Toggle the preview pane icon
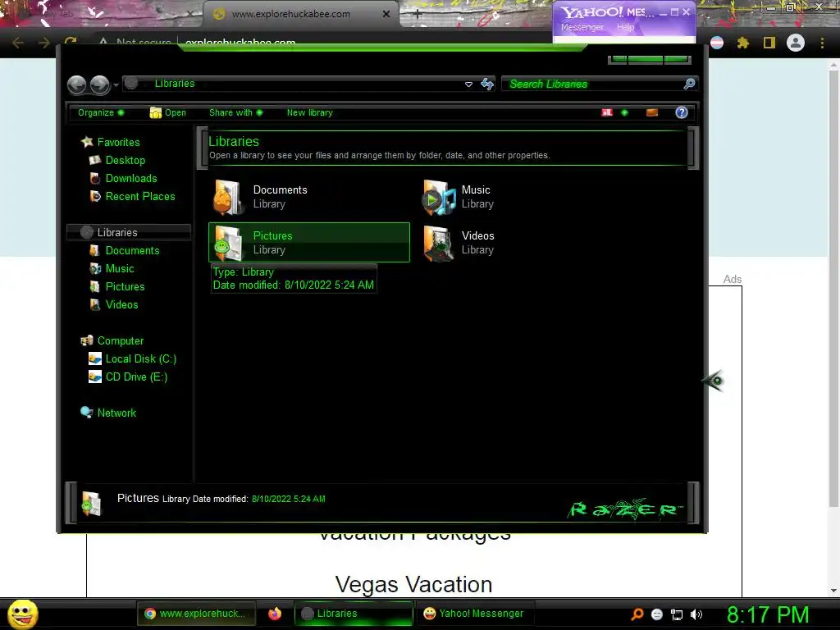The image size is (840, 630). [652, 112]
